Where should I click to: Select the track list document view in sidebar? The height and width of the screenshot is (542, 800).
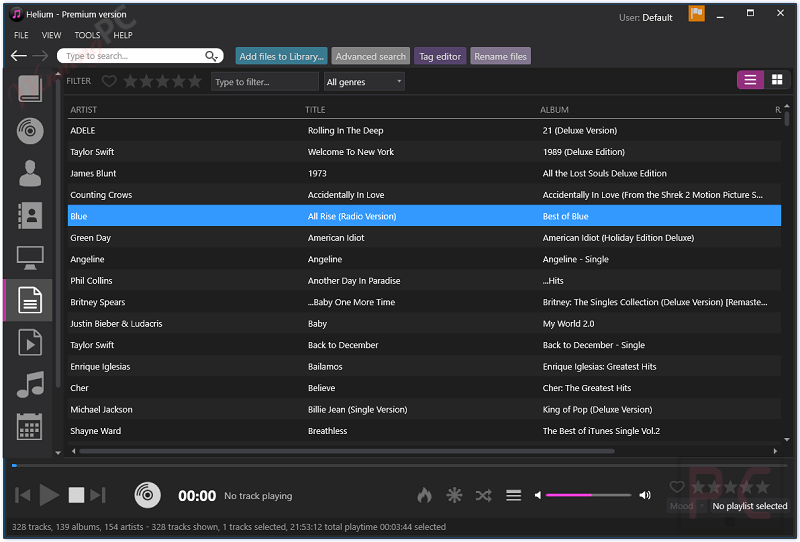(x=30, y=300)
